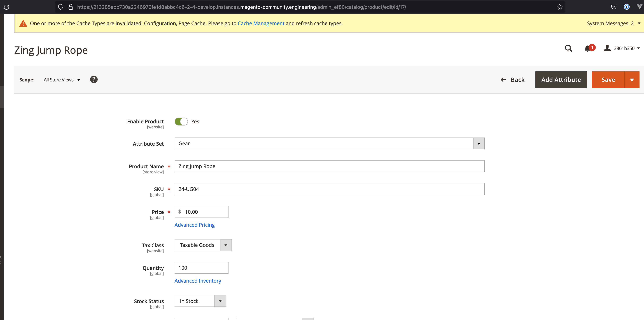
Task: Click the scope help question icon
Action: pyautogui.click(x=94, y=79)
